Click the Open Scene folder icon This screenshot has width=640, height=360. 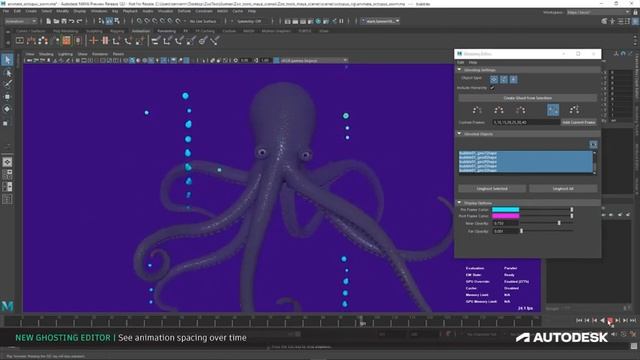pos(56,21)
